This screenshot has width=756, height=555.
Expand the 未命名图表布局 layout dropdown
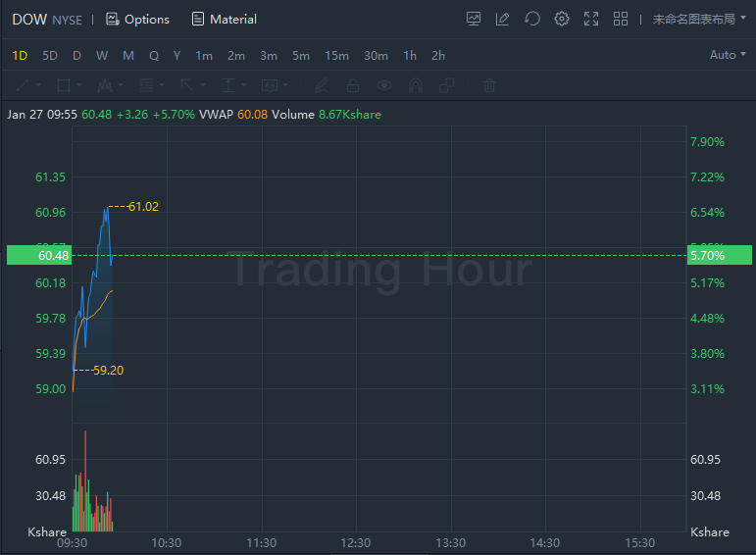(x=699, y=20)
